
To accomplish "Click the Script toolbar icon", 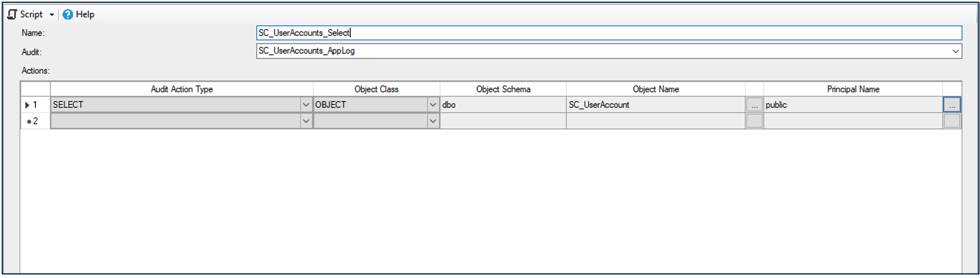I will [x=12, y=14].
